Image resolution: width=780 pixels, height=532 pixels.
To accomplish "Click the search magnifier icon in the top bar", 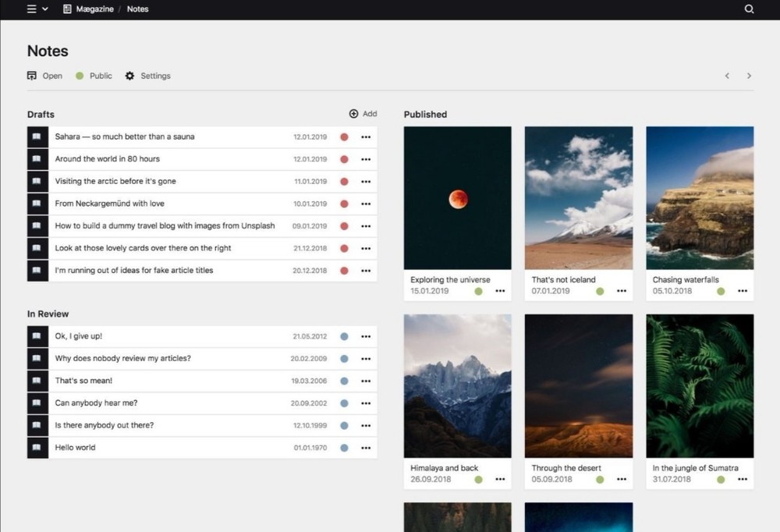I will pos(749,9).
